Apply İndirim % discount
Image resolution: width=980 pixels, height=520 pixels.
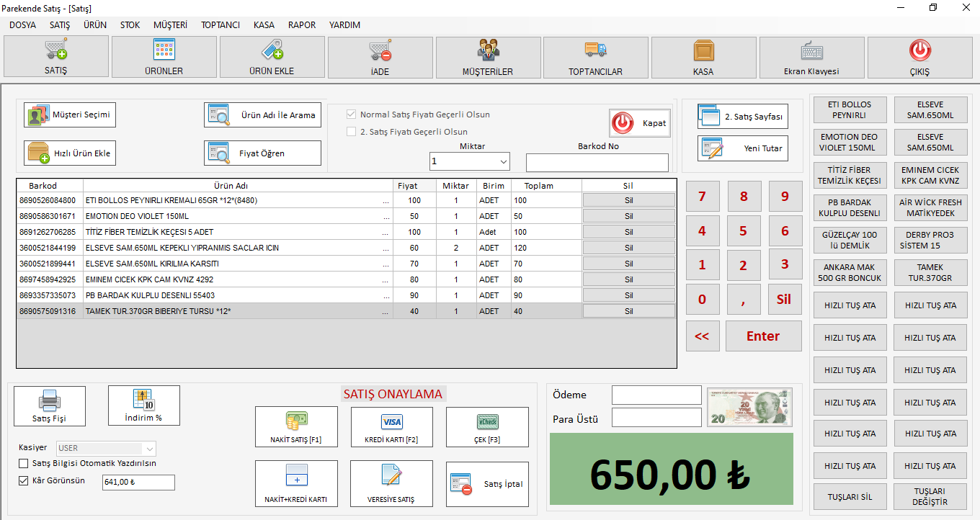pos(144,405)
